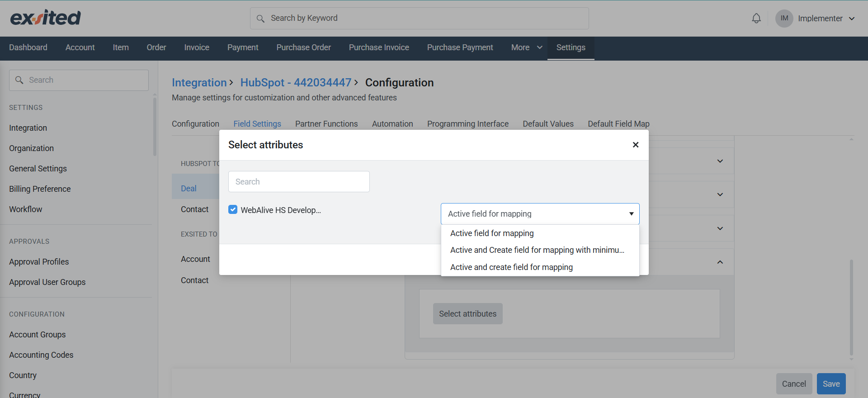The height and width of the screenshot is (398, 868).
Task: Open the Purchase Invoice menu
Action: tap(379, 47)
